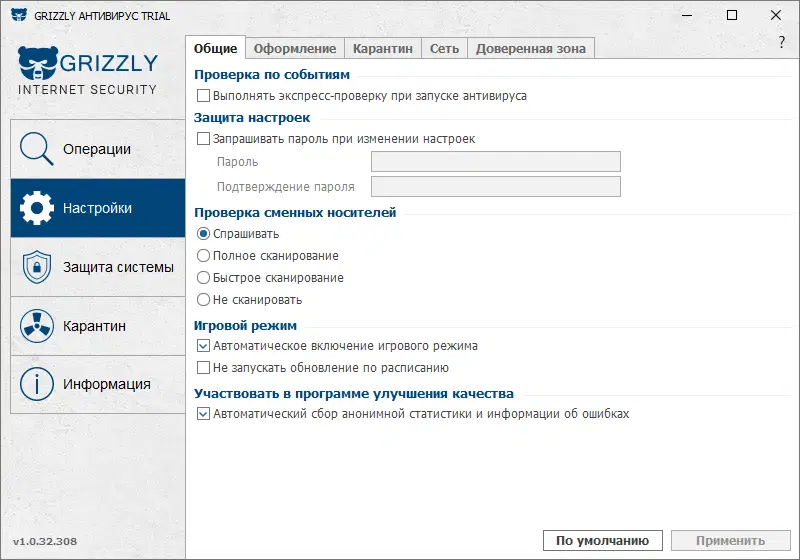Toggle password request on settings change
The height and width of the screenshot is (560, 800).
(x=204, y=139)
